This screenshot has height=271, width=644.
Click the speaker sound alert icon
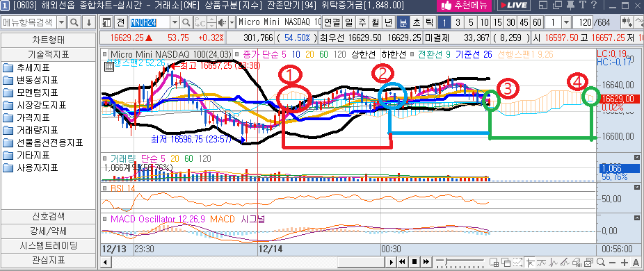pos(222,22)
